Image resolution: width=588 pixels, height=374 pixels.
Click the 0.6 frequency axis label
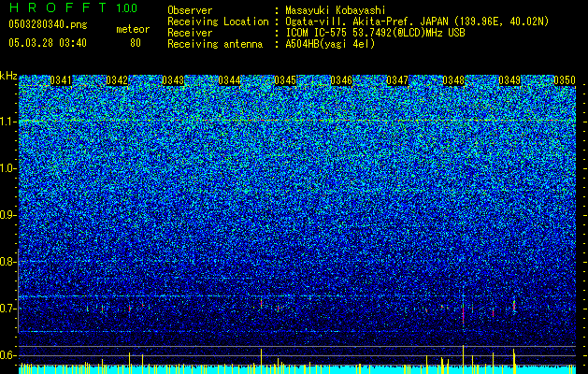click(x=7, y=355)
